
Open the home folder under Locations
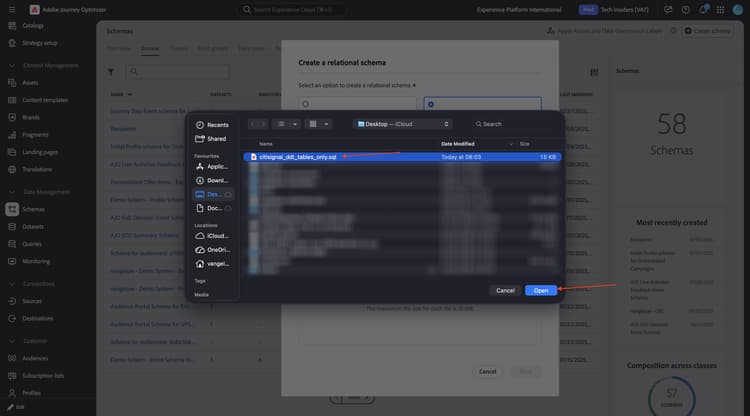tap(212, 263)
